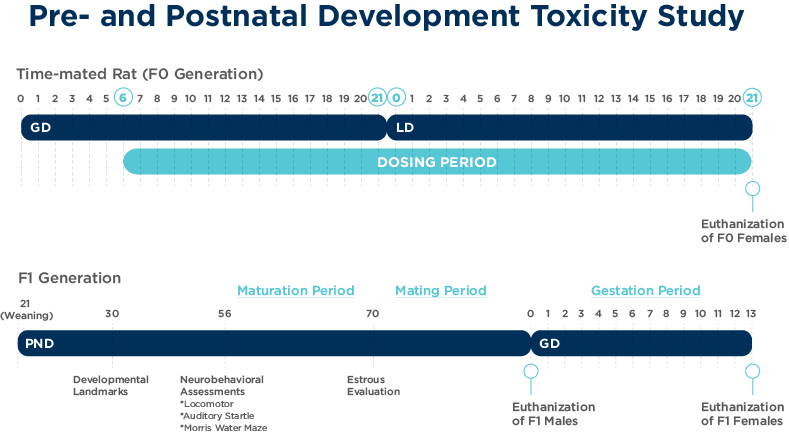Click the title 'Pre- and Postnatal Development Toxicity Study'
Screen dimensions: 789x445
click(386, 16)
